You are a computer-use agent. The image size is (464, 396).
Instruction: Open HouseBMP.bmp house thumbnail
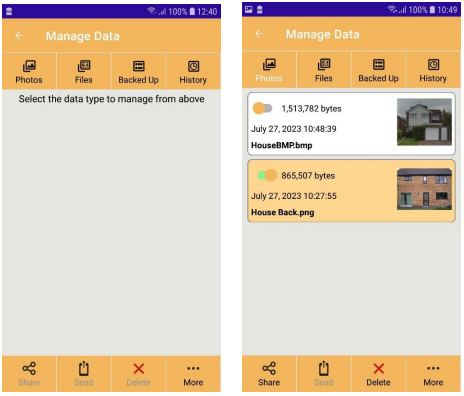(x=424, y=122)
